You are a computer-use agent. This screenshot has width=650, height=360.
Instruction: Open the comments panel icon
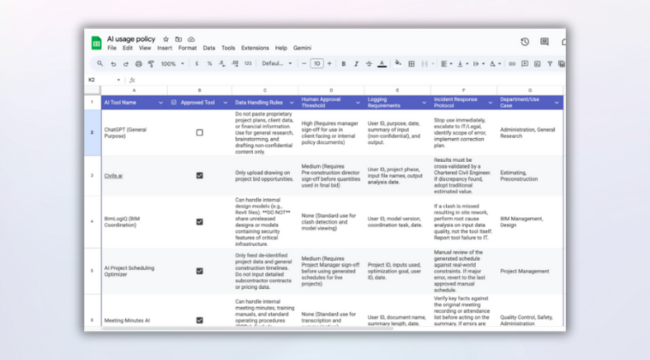pyautogui.click(x=544, y=41)
